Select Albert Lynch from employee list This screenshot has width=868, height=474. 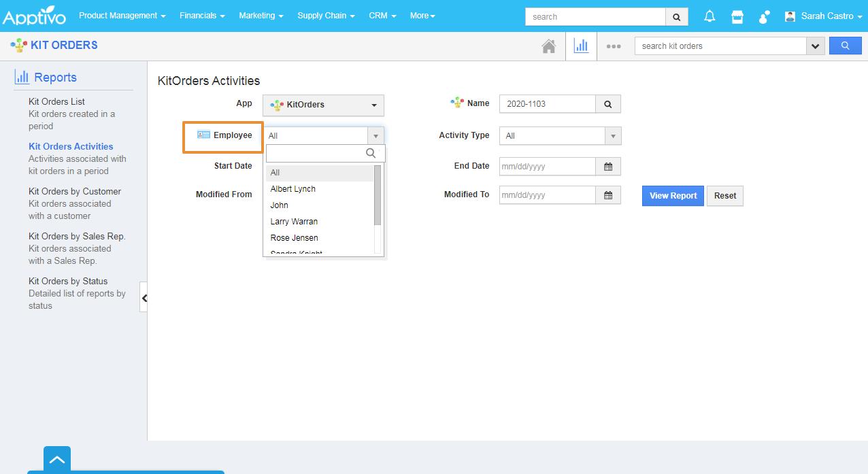(293, 189)
